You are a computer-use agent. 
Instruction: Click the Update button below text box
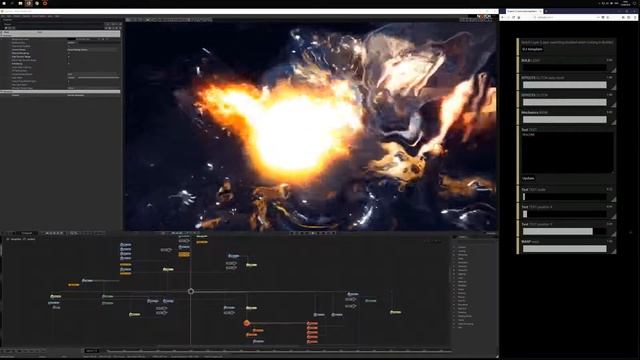pos(528,178)
